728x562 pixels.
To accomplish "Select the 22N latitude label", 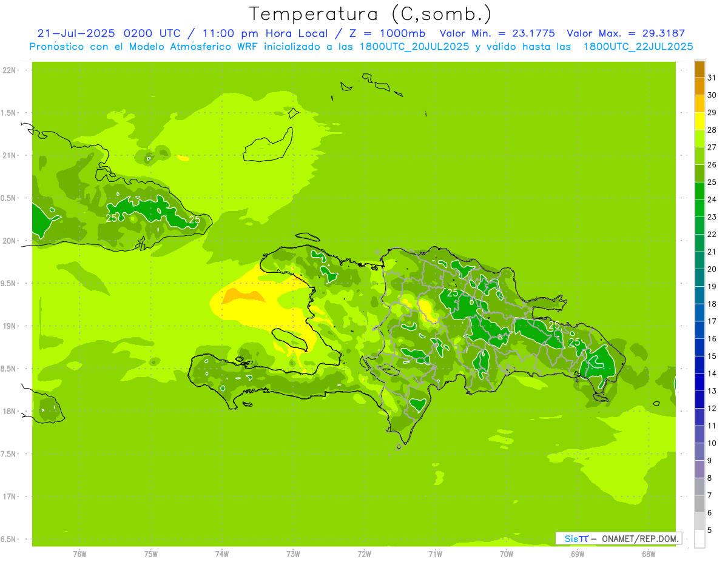I will tap(8, 70).
